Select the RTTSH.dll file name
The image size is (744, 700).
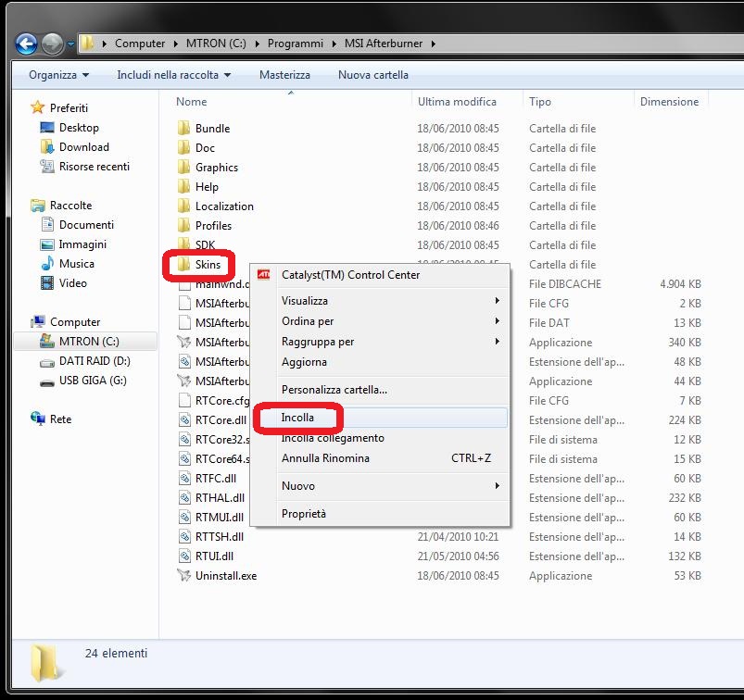click(220, 536)
